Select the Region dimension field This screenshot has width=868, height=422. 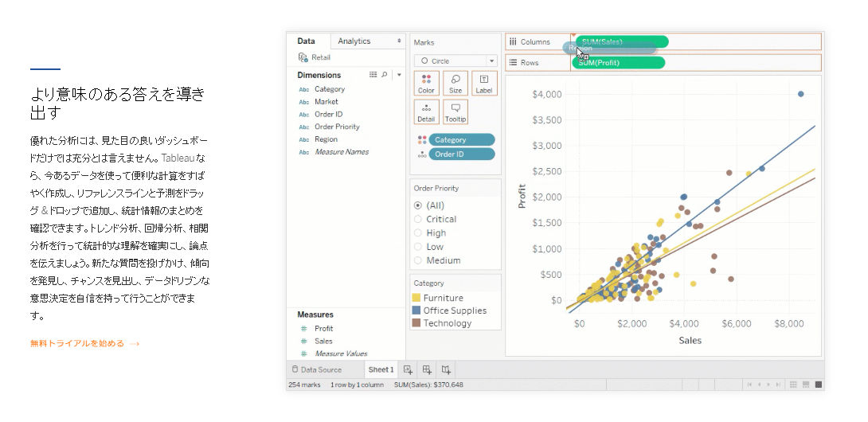(326, 139)
